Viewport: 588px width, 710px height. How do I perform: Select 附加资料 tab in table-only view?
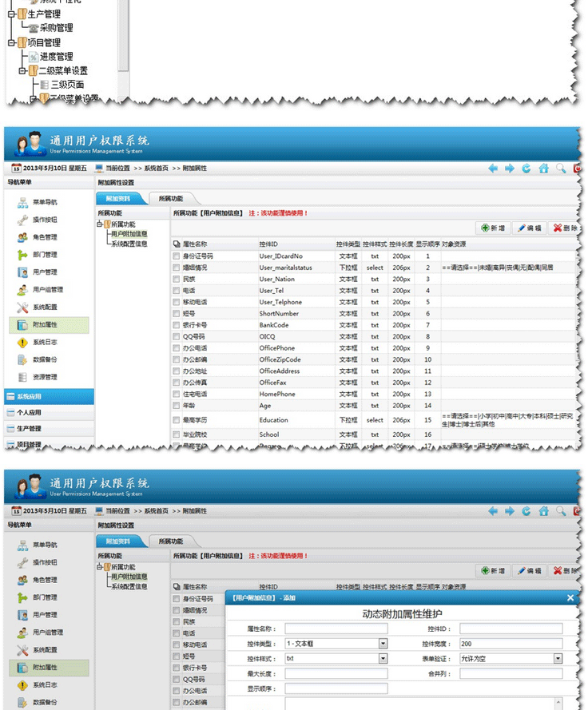(x=118, y=199)
